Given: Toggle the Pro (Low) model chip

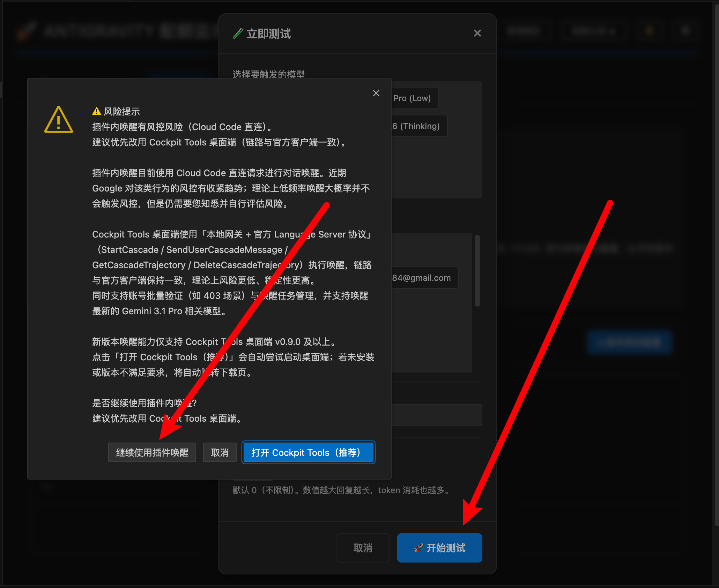Looking at the screenshot, I should (414, 98).
